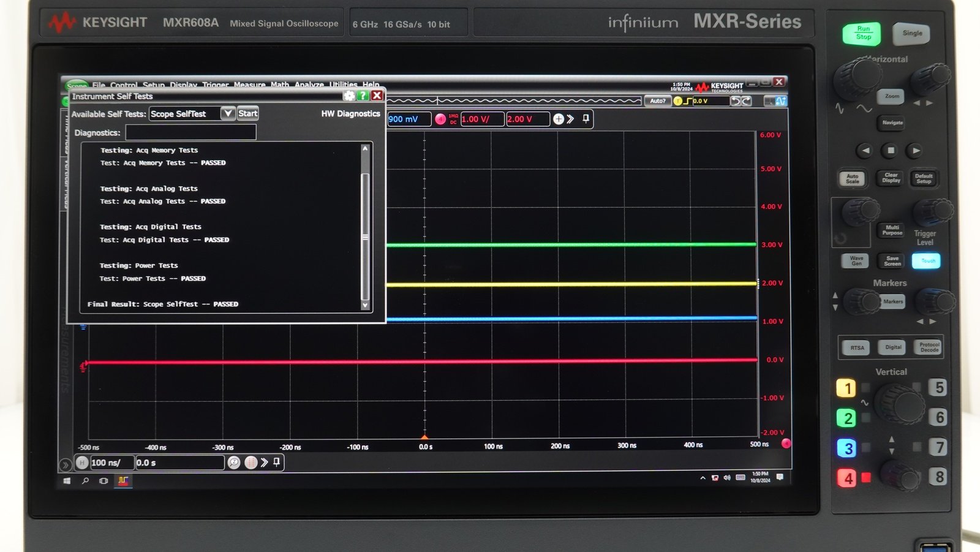Toggle the Markers key
980x552 pixels.
coord(892,301)
